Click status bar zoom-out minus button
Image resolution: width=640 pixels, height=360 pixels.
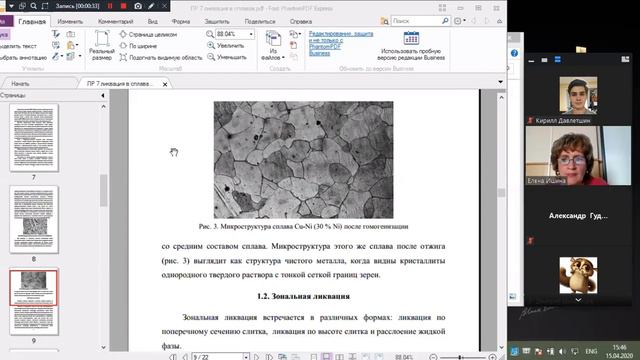(x=433, y=357)
